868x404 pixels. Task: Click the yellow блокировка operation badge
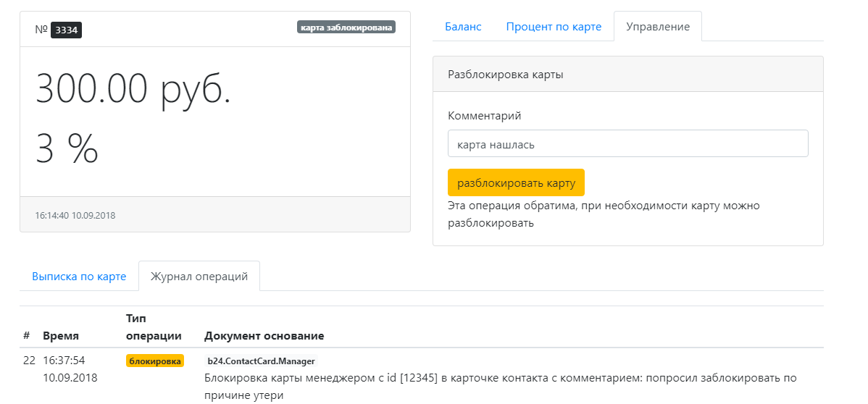point(155,361)
